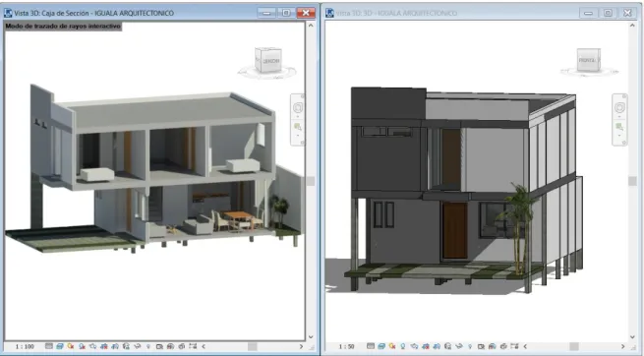Open Detail Level in right 3D view
Viewport: 644px width, 356px height.
pos(371,346)
